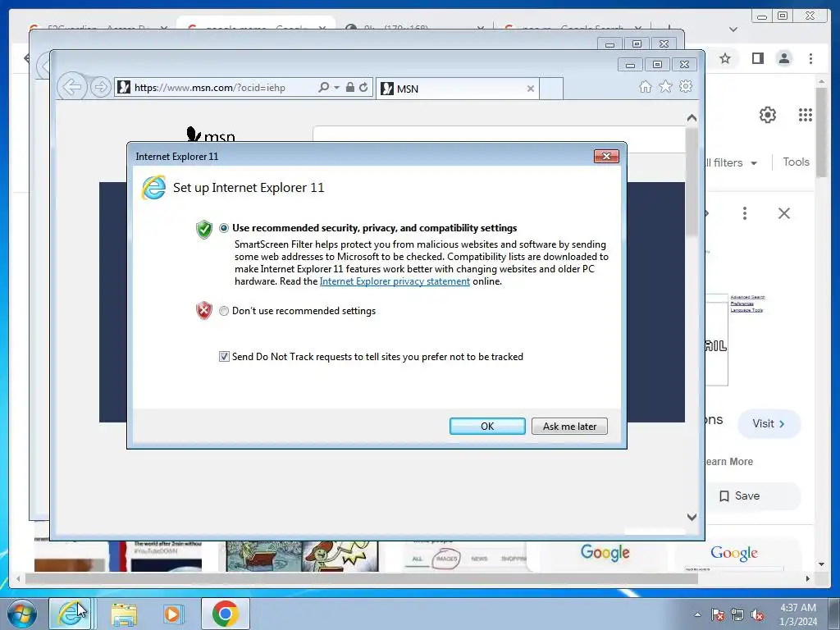Open the muted volume tray icon
The width and height of the screenshot is (840, 630).
pos(757,614)
